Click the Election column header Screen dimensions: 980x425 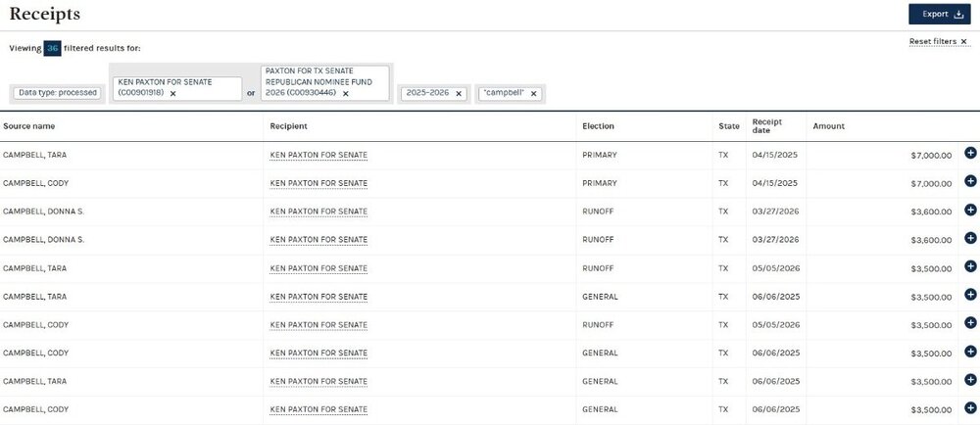[598, 126]
